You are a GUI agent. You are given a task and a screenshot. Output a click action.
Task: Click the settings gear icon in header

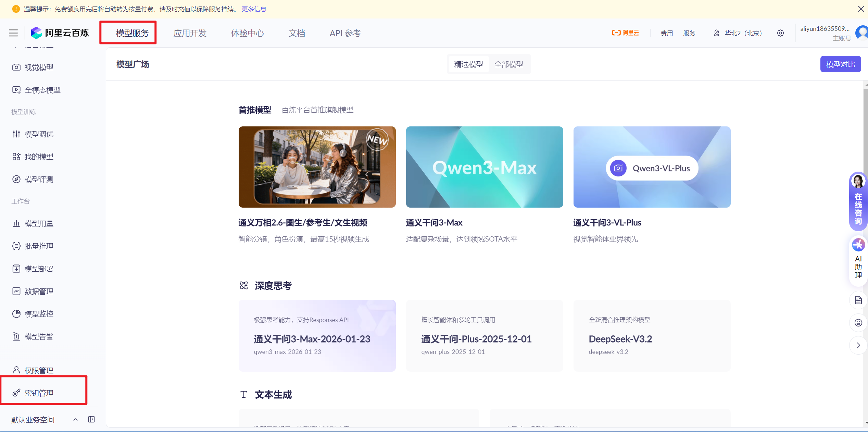click(780, 33)
